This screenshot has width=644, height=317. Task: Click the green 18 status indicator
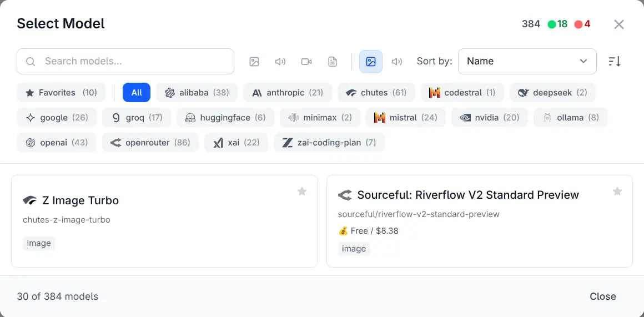pos(557,24)
